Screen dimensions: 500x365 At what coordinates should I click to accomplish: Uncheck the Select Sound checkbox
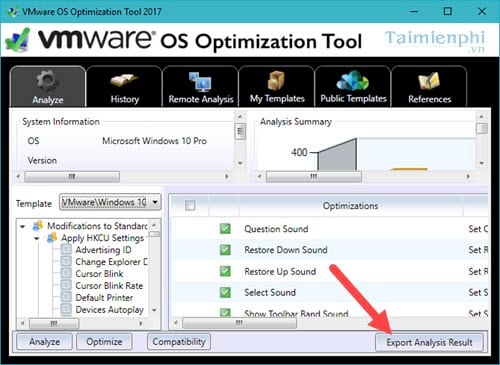point(225,292)
